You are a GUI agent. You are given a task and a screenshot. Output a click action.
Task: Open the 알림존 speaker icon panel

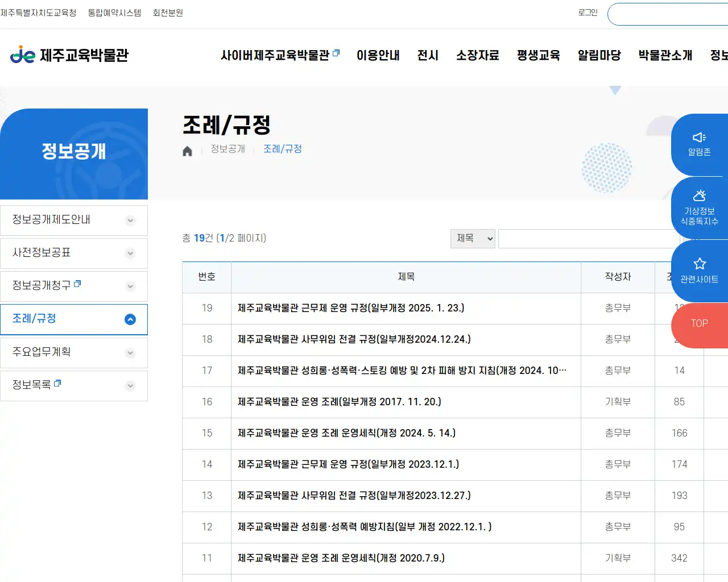click(x=700, y=144)
